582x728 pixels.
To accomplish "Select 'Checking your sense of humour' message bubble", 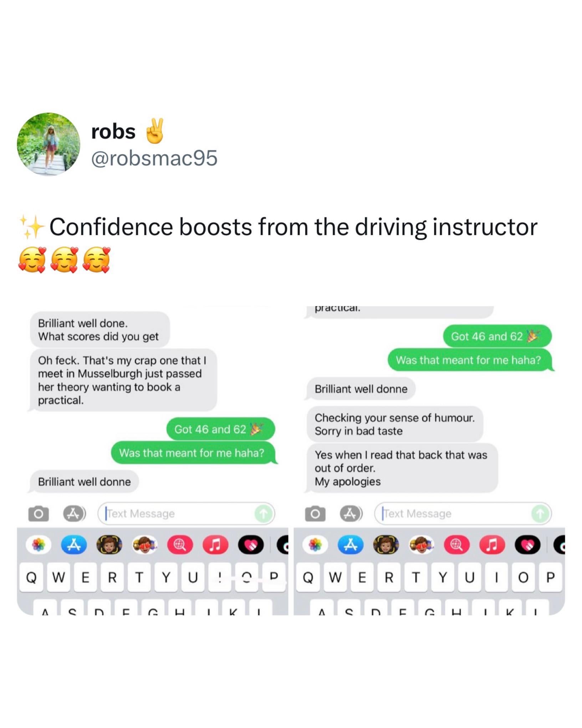I will click(395, 424).
